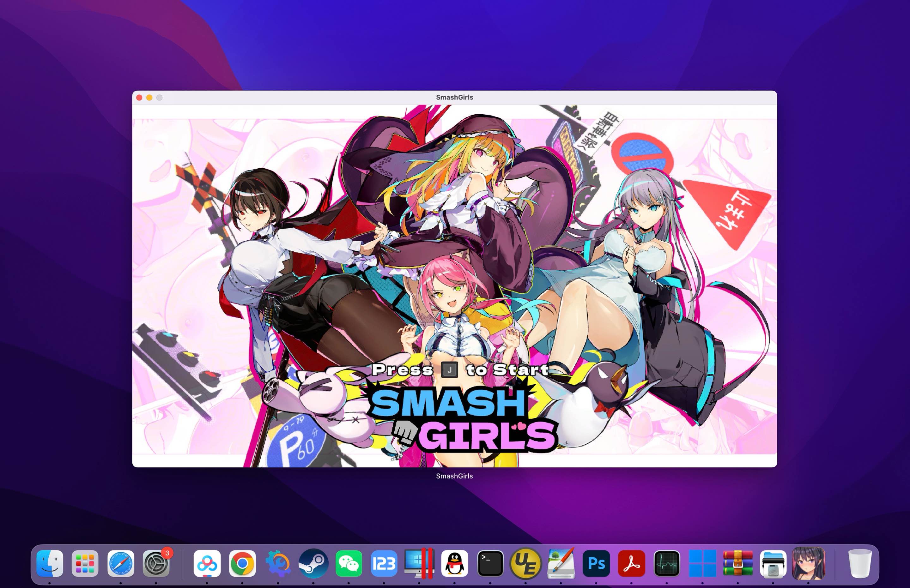Launch Adobe Photoshop Ps icon

[x=596, y=563]
